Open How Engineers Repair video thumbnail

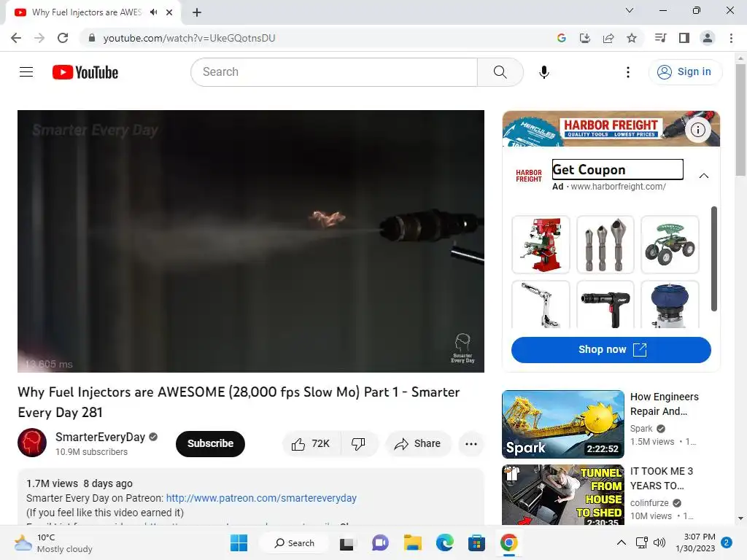pyautogui.click(x=562, y=424)
